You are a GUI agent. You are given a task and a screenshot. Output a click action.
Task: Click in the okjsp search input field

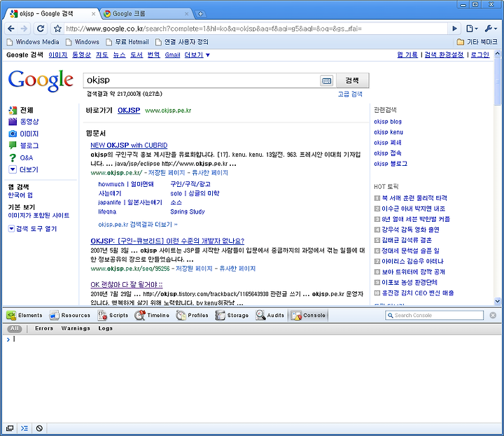[202, 80]
